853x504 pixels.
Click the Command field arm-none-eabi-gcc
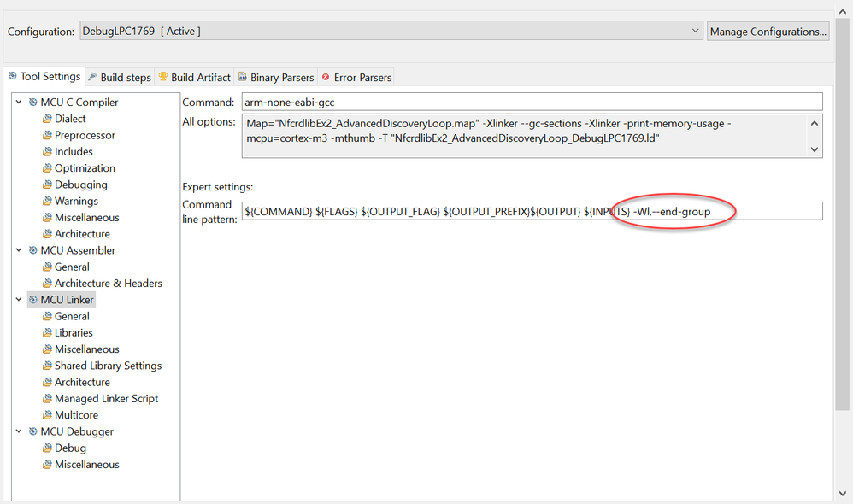pyautogui.click(x=532, y=102)
